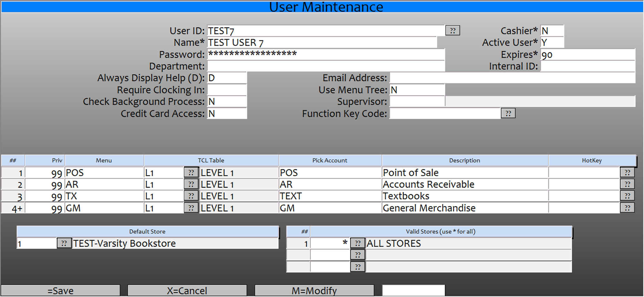Click the Menu column header

tap(104, 160)
